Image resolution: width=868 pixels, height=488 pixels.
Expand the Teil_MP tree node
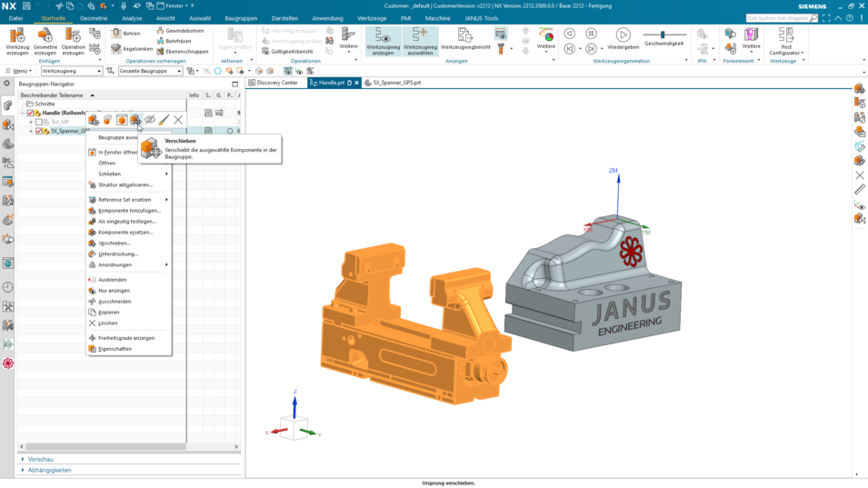click(x=31, y=122)
